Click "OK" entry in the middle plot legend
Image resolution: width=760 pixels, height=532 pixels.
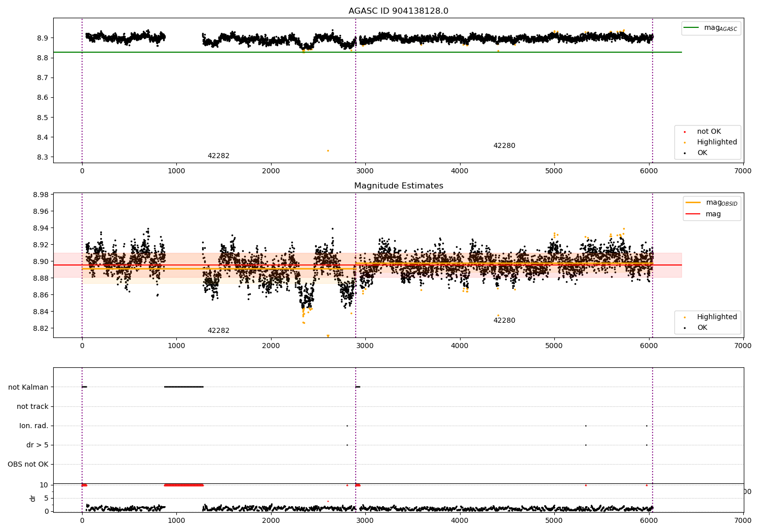coord(702,328)
